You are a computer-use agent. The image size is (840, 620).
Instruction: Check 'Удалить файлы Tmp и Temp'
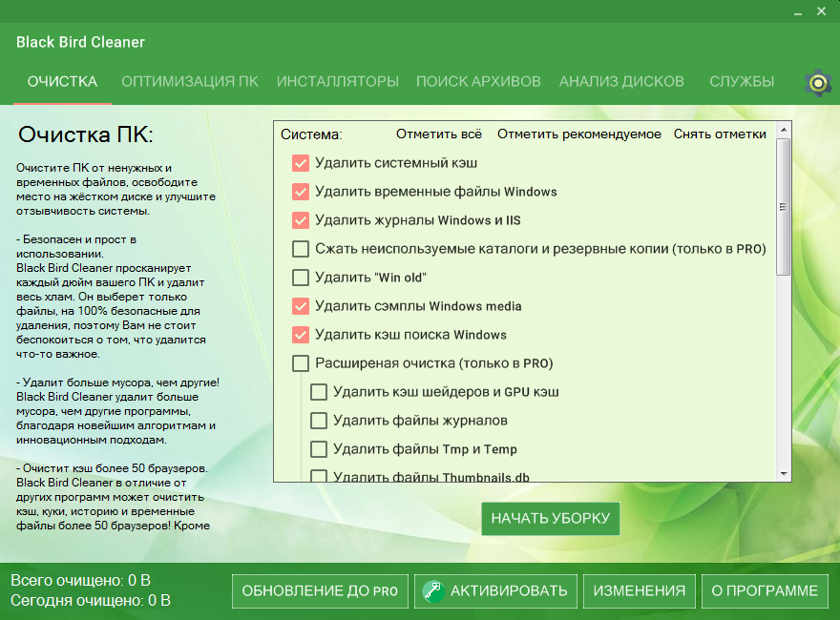pos(319,449)
